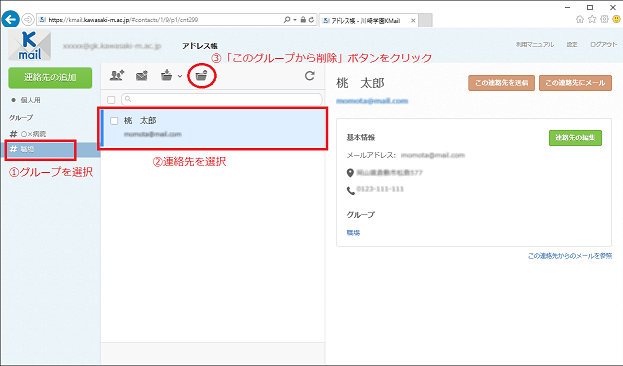Open この連絡先からのメールを参照 link
This screenshot has height=366, width=623.
point(570,256)
